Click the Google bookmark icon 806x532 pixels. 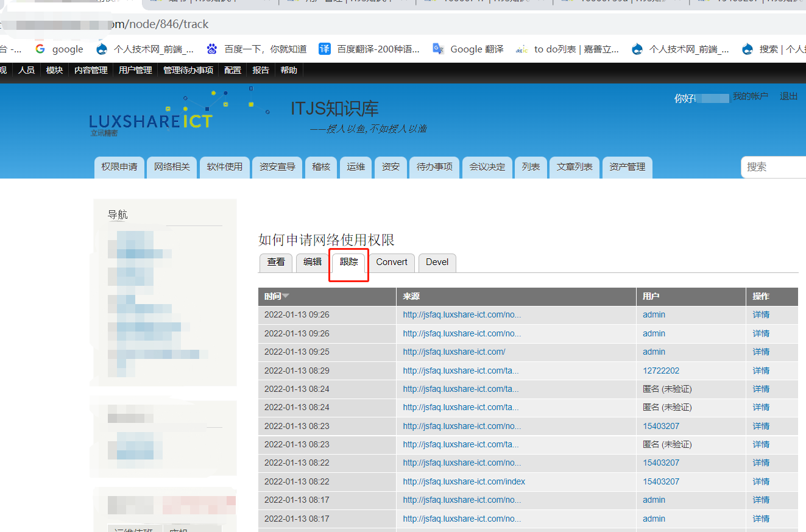click(40, 49)
